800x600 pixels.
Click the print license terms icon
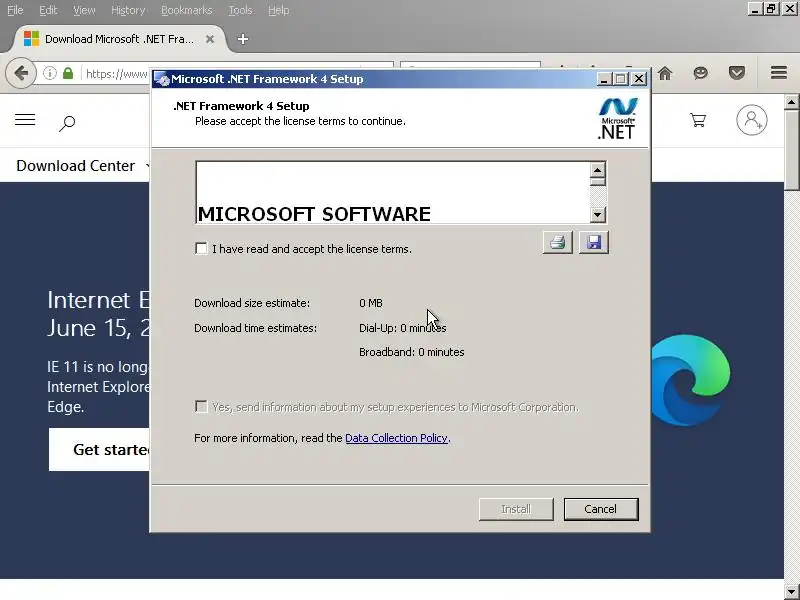(x=558, y=242)
